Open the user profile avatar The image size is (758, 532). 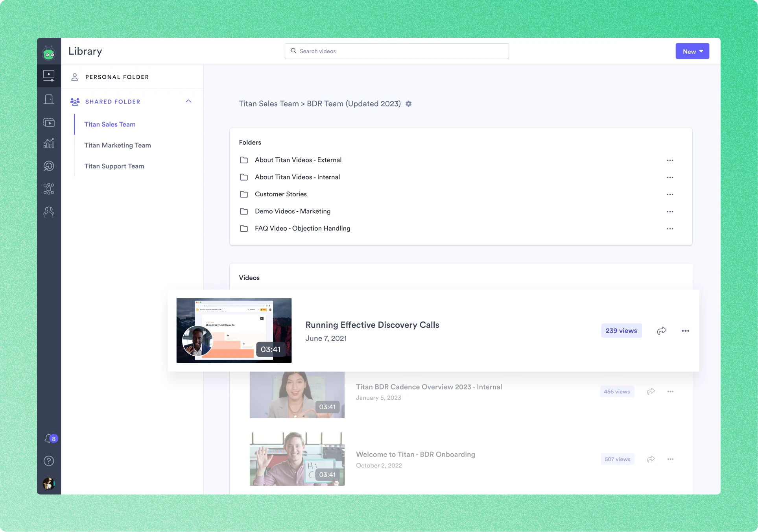pos(49,483)
